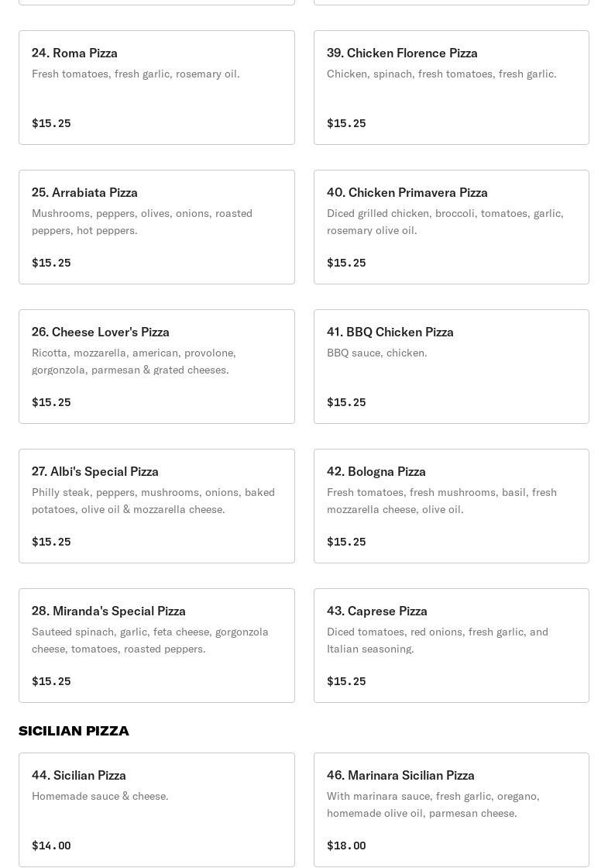Select the 41. BBQ Chicken Pizza title

pos(390,332)
